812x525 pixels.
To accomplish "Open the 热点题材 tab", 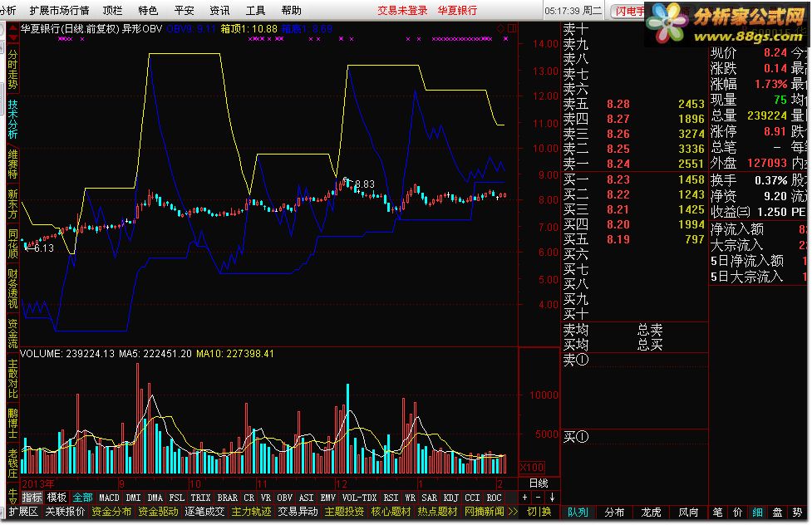I will tap(438, 512).
